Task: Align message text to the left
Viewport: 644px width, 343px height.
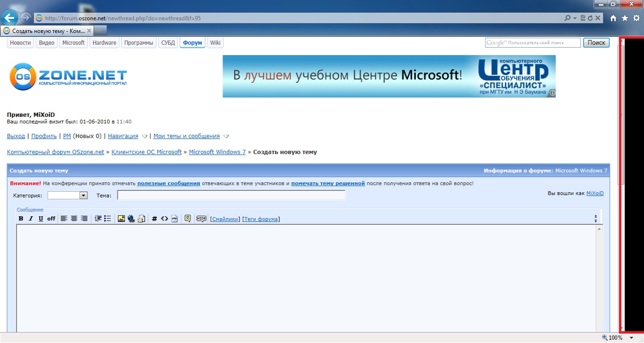Action: [64, 219]
